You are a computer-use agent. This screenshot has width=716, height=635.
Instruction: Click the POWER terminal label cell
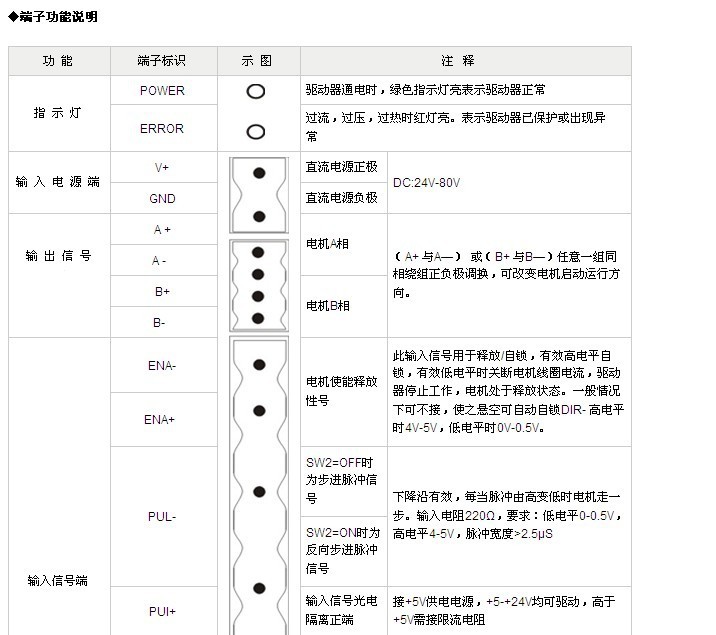(x=162, y=91)
